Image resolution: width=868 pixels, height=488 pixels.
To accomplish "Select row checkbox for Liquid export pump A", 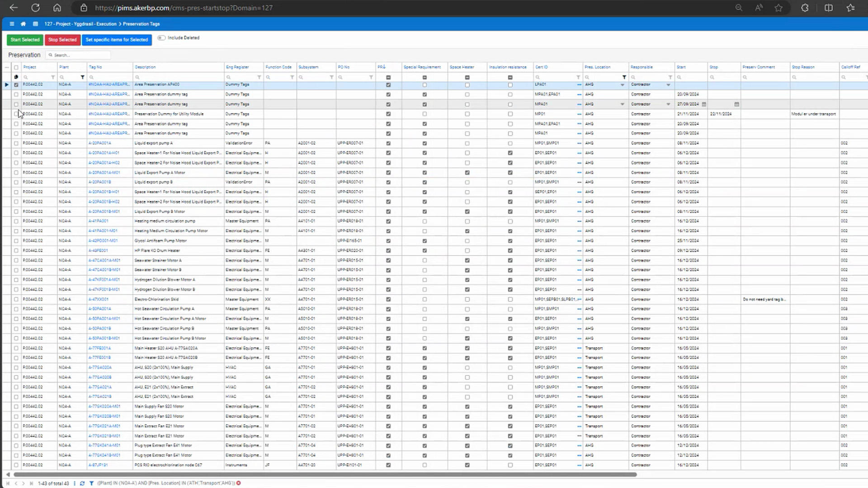I will pos(16,143).
